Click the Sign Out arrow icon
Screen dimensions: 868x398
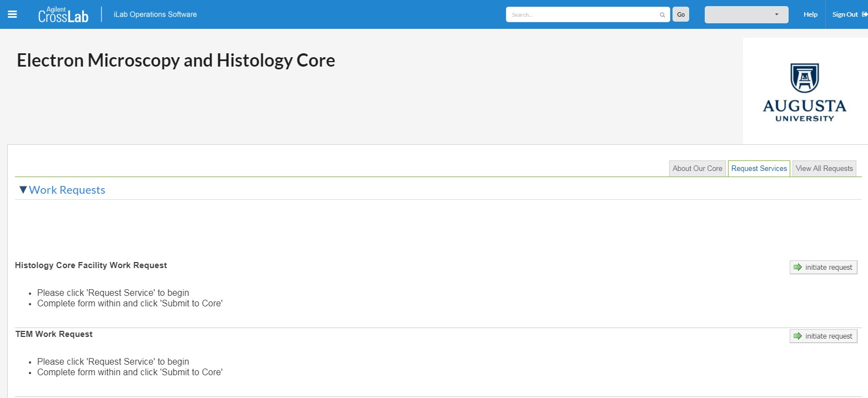865,14
